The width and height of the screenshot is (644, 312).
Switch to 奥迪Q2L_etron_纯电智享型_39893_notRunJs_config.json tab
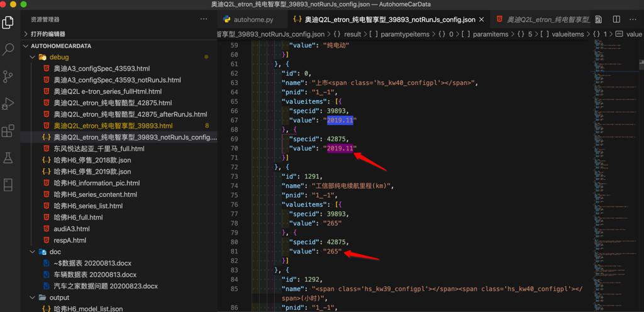click(x=389, y=19)
